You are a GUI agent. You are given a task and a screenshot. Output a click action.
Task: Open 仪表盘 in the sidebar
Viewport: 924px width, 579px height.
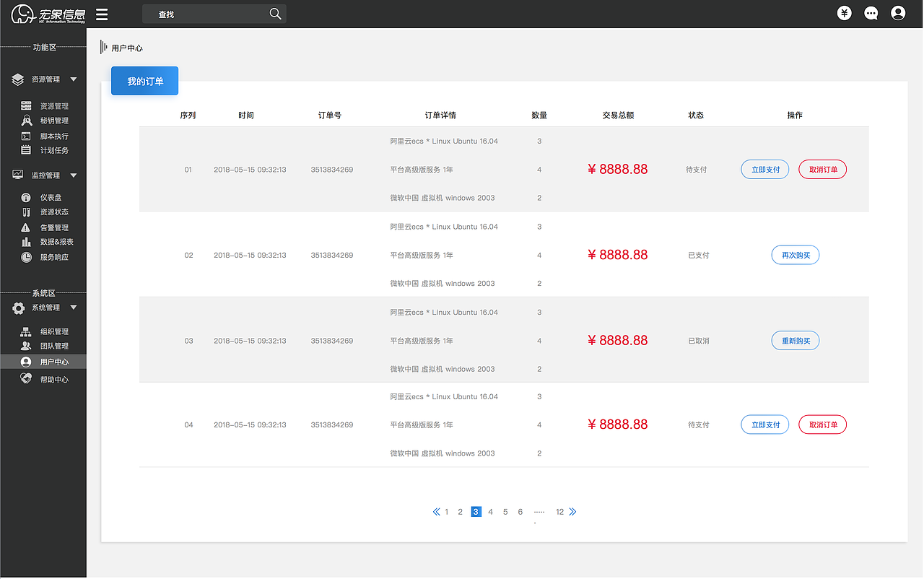51,198
